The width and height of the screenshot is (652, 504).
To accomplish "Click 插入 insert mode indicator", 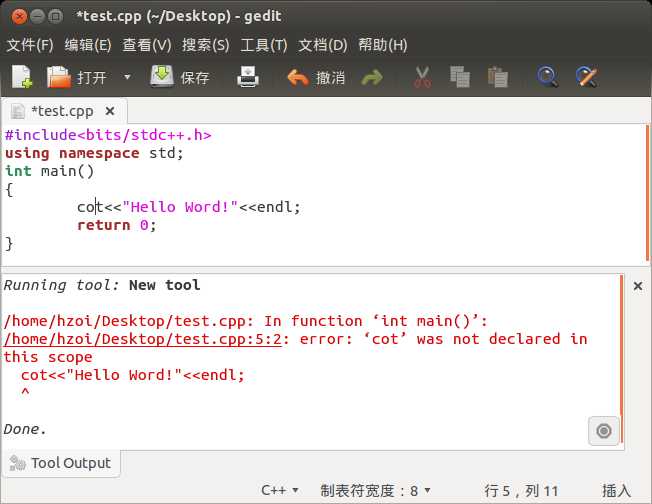I will coord(616,491).
